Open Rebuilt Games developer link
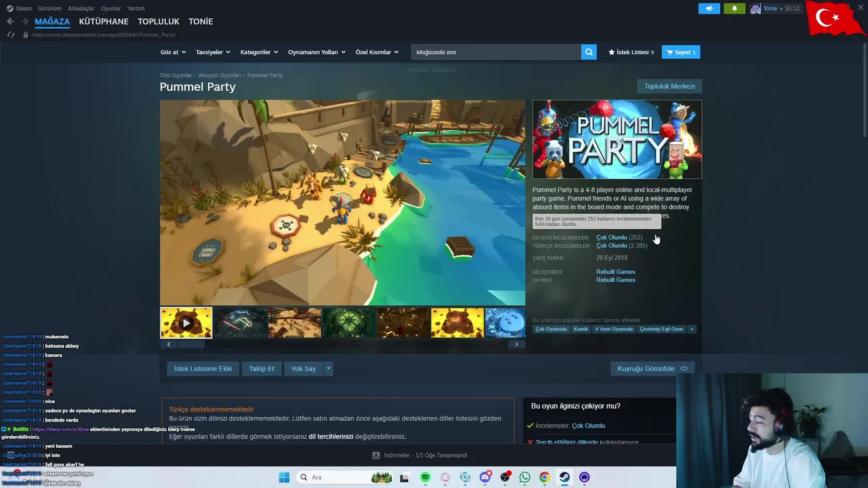Image resolution: width=868 pixels, height=488 pixels. point(616,272)
